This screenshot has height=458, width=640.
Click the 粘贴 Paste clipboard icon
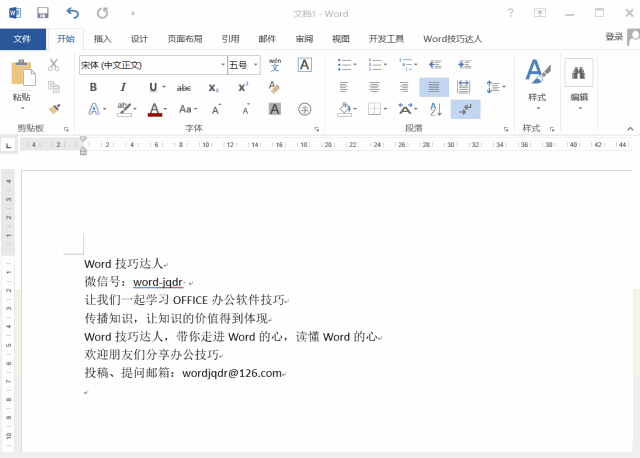[22, 73]
